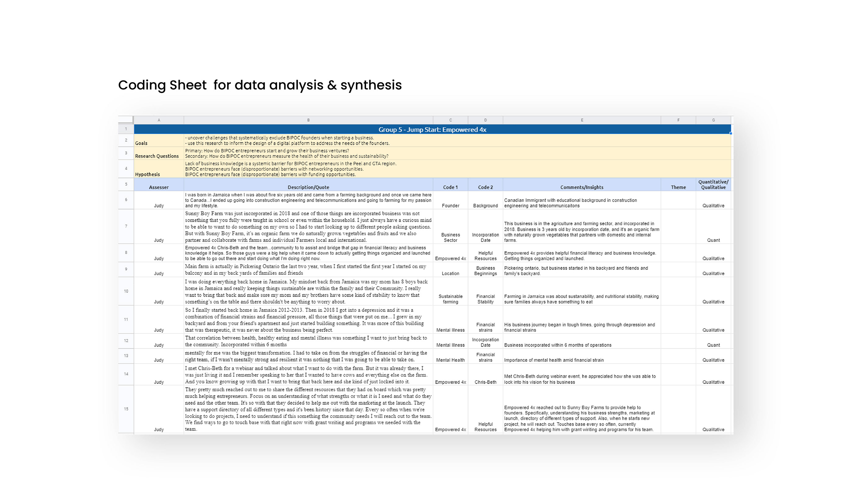
Task: Click quote starting 'I met Chris-Beth for a webinar'
Action: tap(308, 374)
